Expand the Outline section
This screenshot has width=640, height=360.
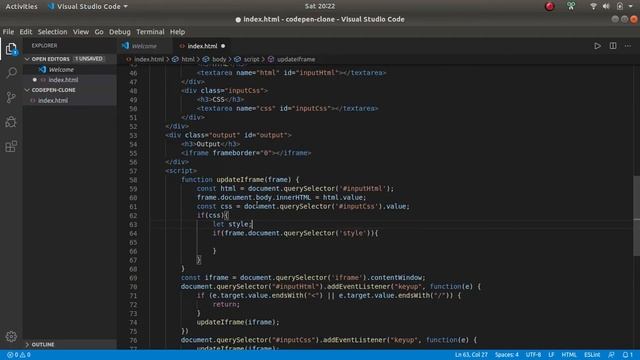[27, 344]
